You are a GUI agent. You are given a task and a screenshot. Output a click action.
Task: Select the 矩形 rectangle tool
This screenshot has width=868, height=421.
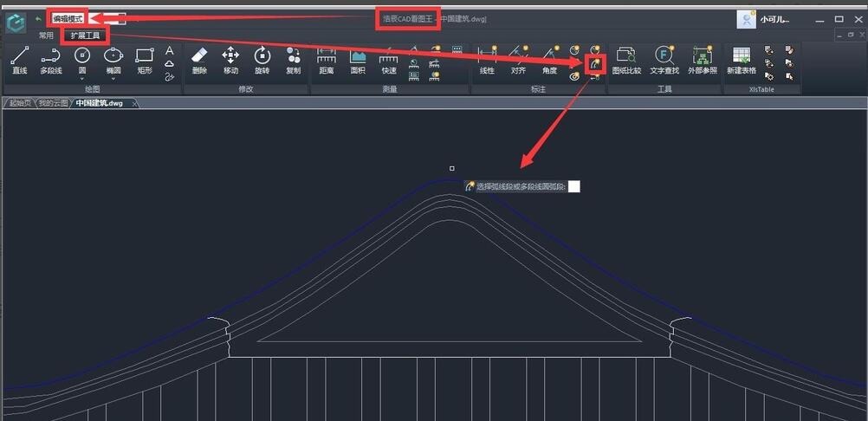[x=144, y=59]
